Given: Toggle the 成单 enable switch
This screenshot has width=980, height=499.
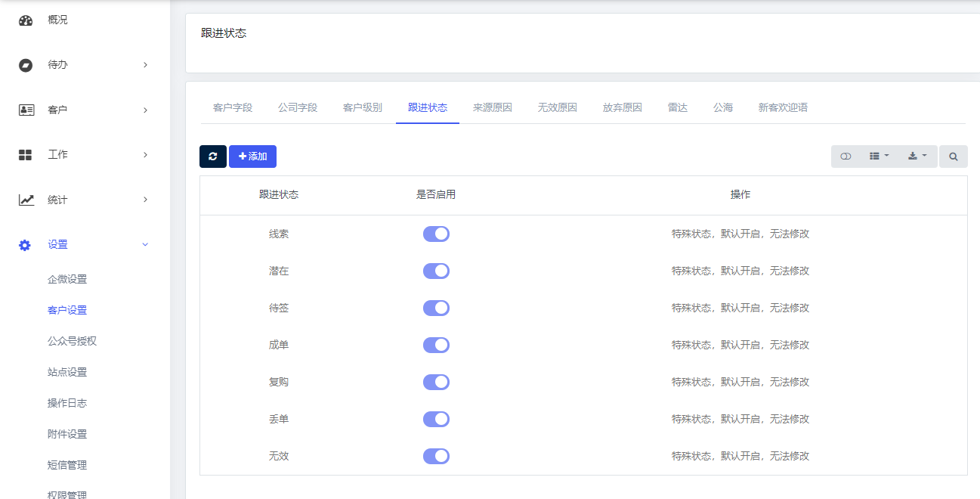Looking at the screenshot, I should coord(436,345).
